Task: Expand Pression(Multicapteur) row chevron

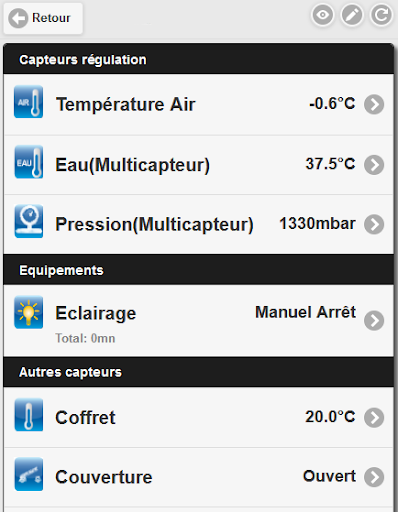Action: pyautogui.click(x=374, y=224)
